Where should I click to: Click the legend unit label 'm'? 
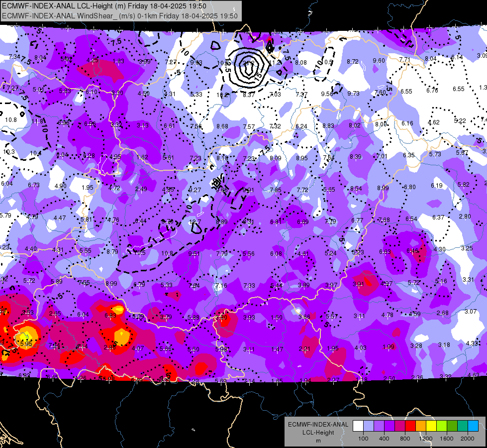[x=318, y=441]
